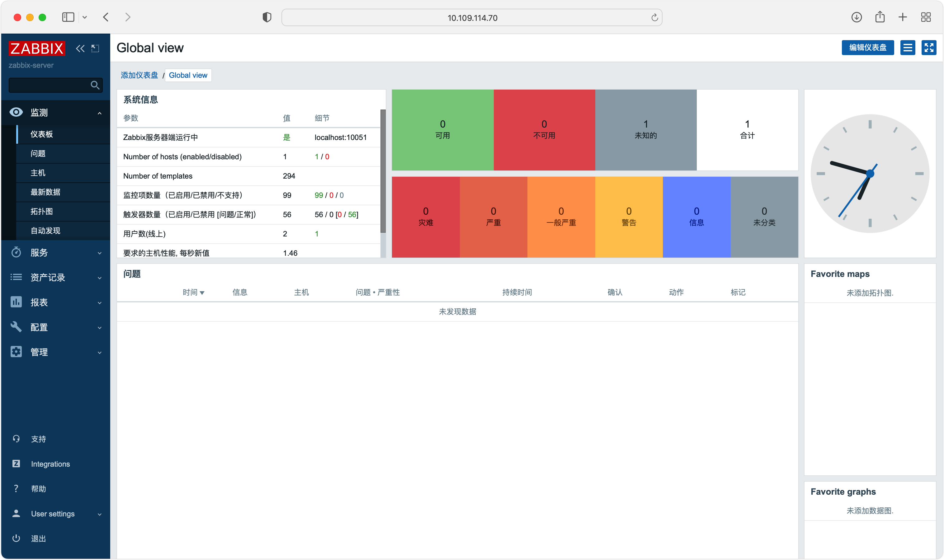This screenshot has width=944, height=560.
Task: Click the logout power icon
Action: (16, 538)
